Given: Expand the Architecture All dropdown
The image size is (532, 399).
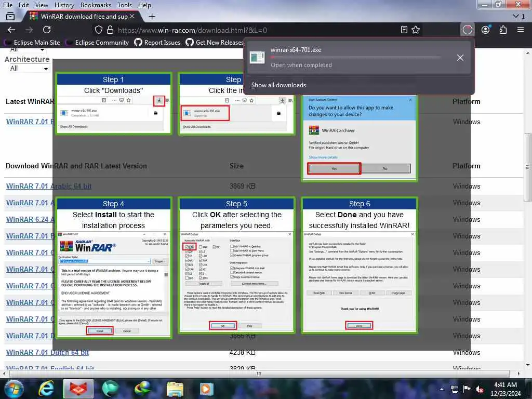Looking at the screenshot, I should [x=29, y=69].
